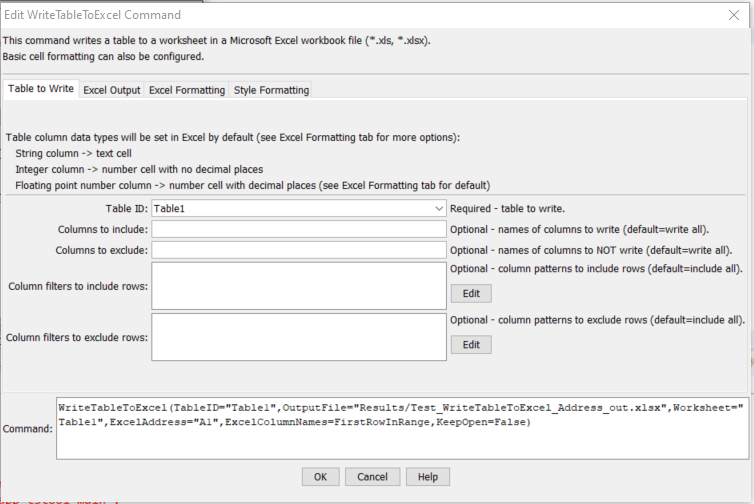The width and height of the screenshot is (754, 504).
Task: Switch to the Table to Write tab
Action: 41,89
